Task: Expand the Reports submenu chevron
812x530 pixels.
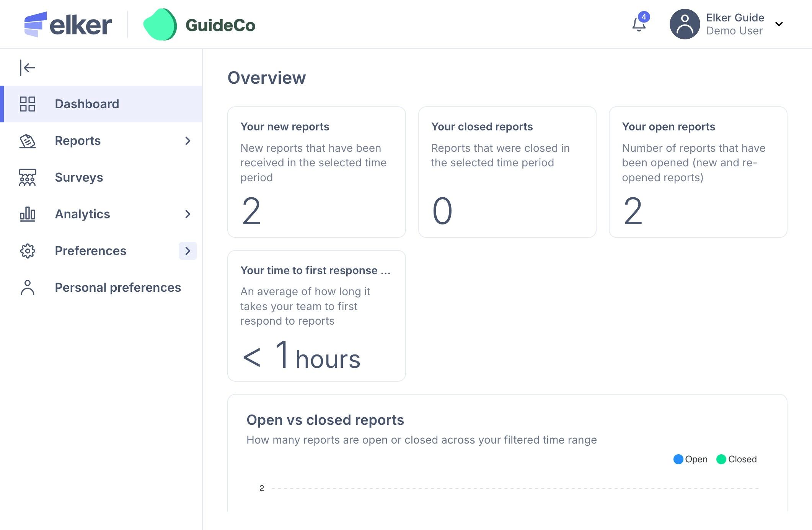Action: (188, 141)
